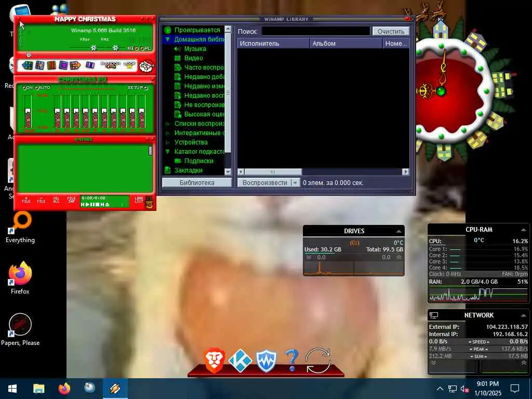Sort by the Исполнитель column header
The width and height of the screenshot is (532, 399).
pos(273,44)
